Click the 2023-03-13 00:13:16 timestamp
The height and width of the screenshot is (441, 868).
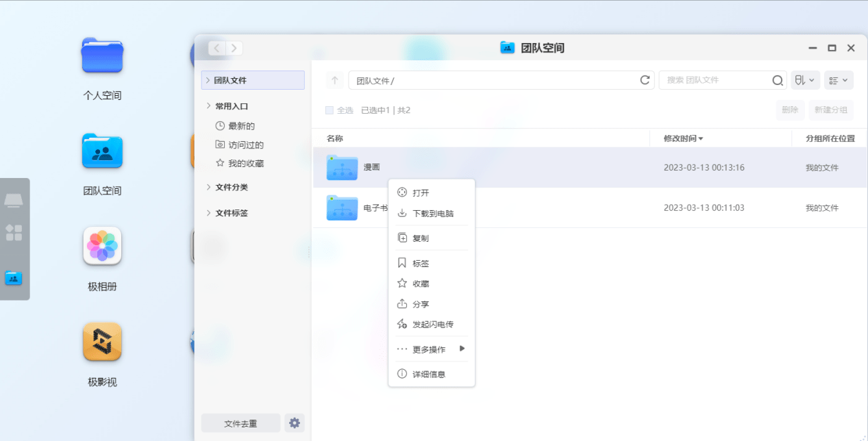(x=704, y=168)
